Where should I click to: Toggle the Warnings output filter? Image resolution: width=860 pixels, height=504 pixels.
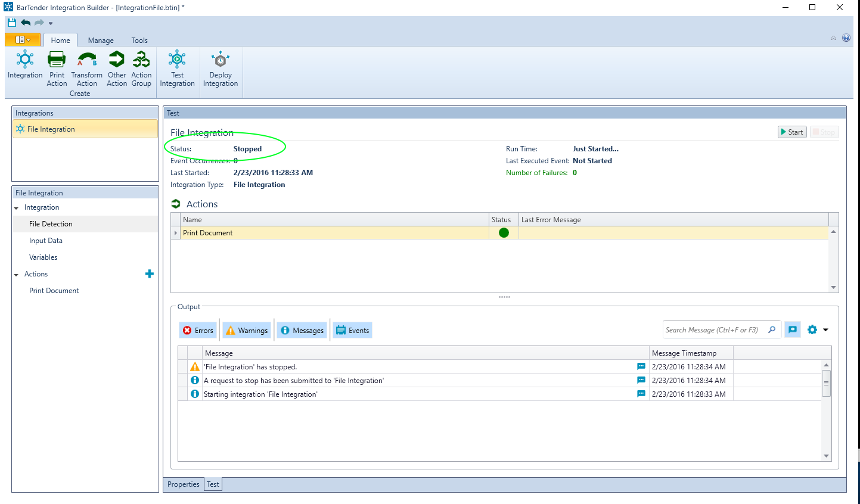tap(247, 330)
